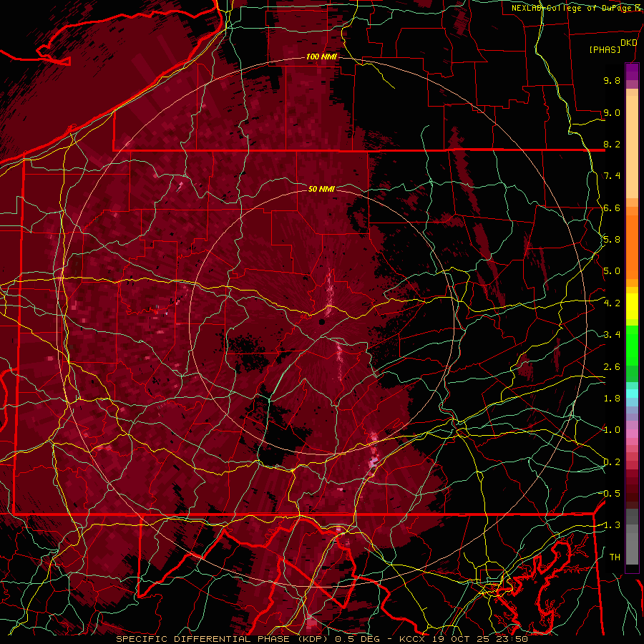Click the 1.8 legend value
This screenshot has width=644, height=644.
click(x=612, y=399)
